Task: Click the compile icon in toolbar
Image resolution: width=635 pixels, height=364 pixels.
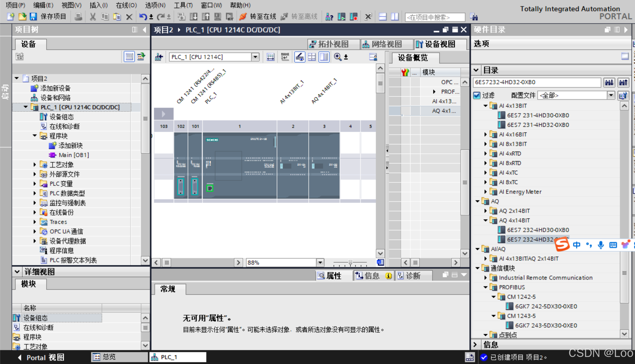Action: 181,16
